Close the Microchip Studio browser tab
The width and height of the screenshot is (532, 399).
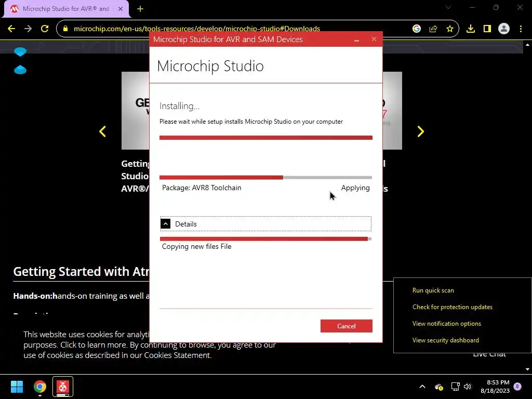(x=121, y=9)
